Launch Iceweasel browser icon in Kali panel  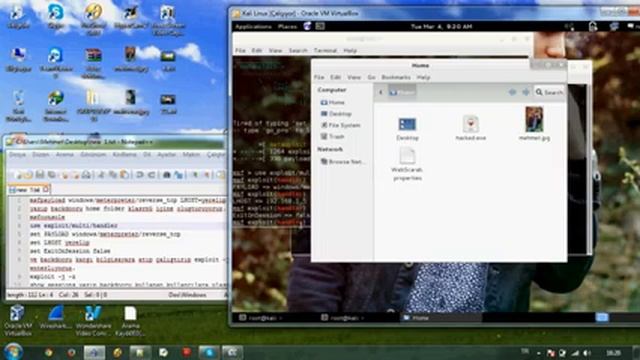pyautogui.click(x=307, y=26)
